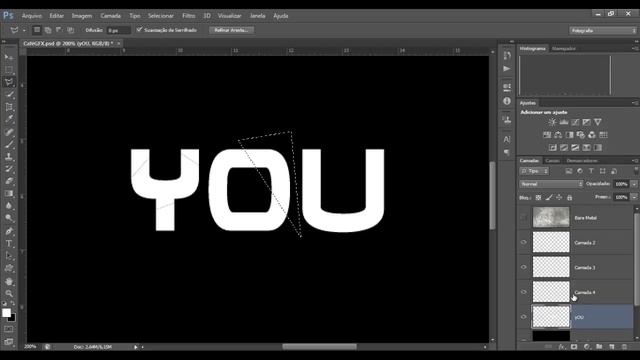
Task: Hide the Camada 2 layer
Action: (x=524, y=242)
